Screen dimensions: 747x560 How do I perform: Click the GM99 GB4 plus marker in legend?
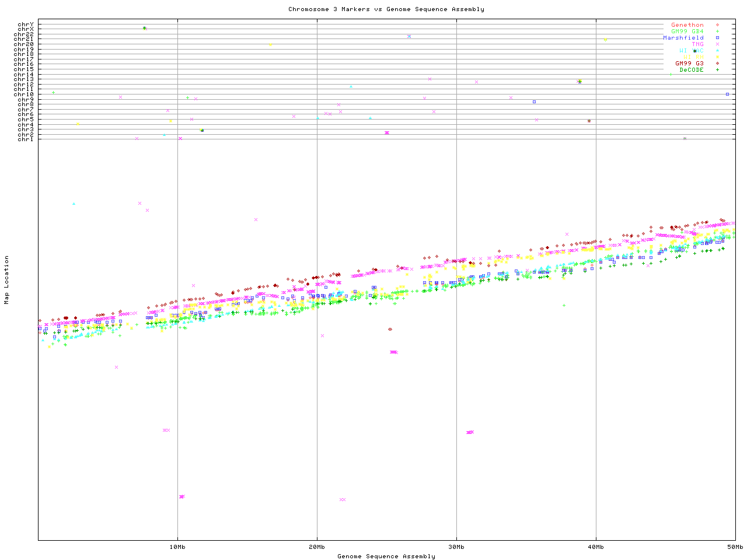[x=717, y=32]
